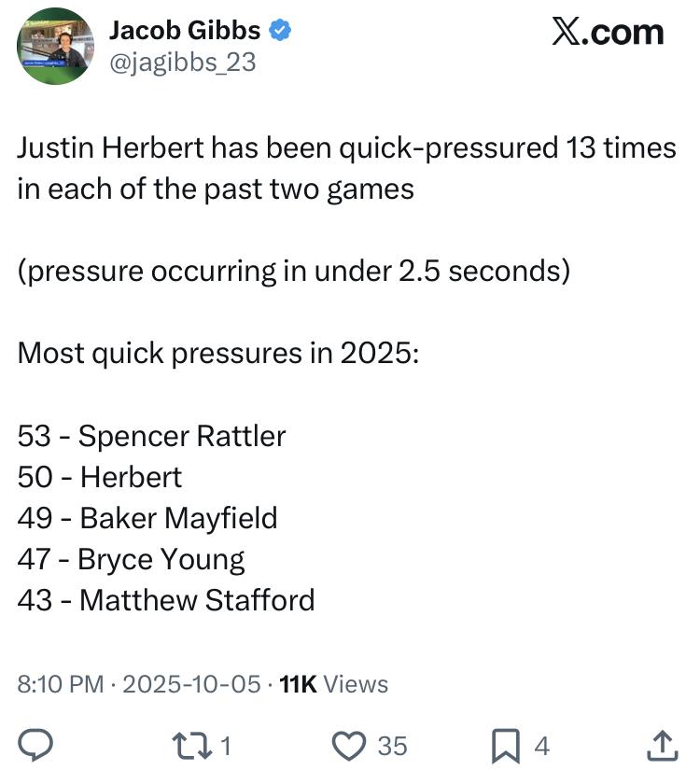Open the share menu via upload arrow icon

click(x=661, y=745)
